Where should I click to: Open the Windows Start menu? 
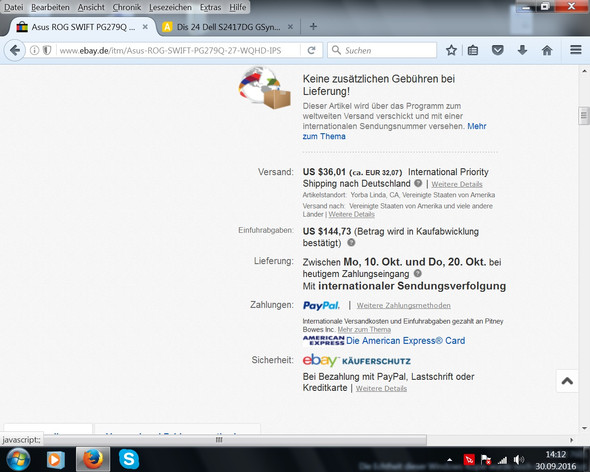pyautogui.click(x=18, y=460)
